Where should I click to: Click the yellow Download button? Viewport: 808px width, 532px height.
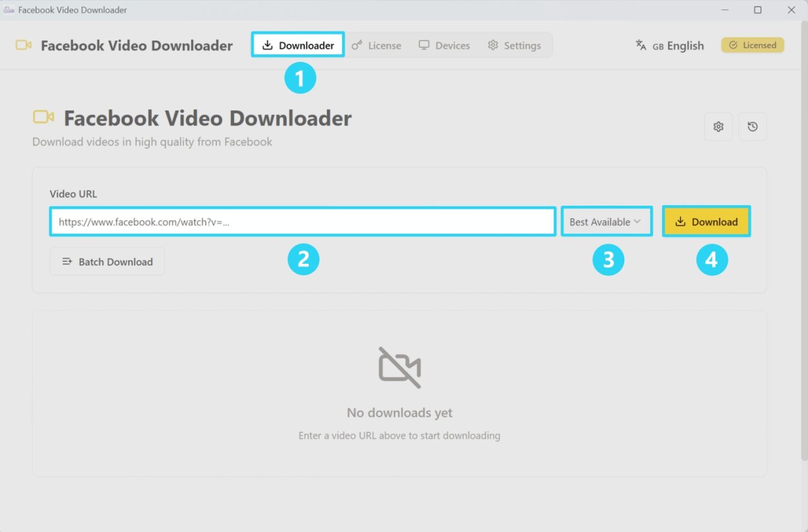coord(706,222)
